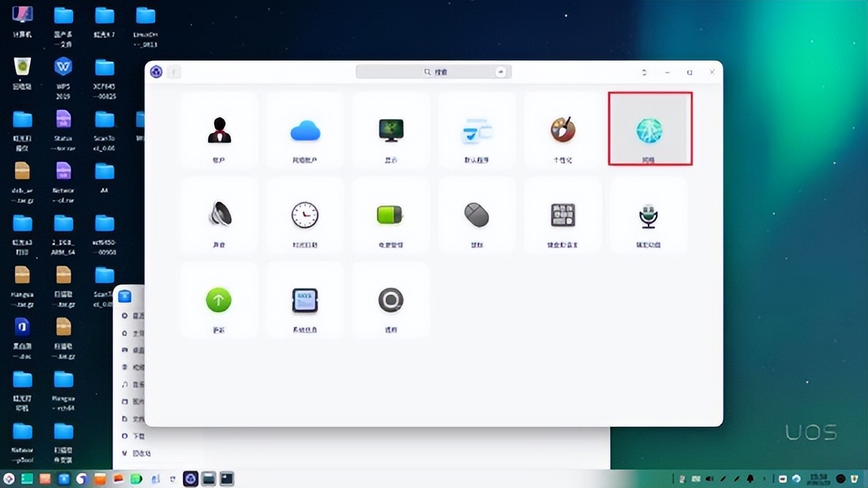Open the Accounts settings module
This screenshot has height=488, width=868.
point(219,131)
